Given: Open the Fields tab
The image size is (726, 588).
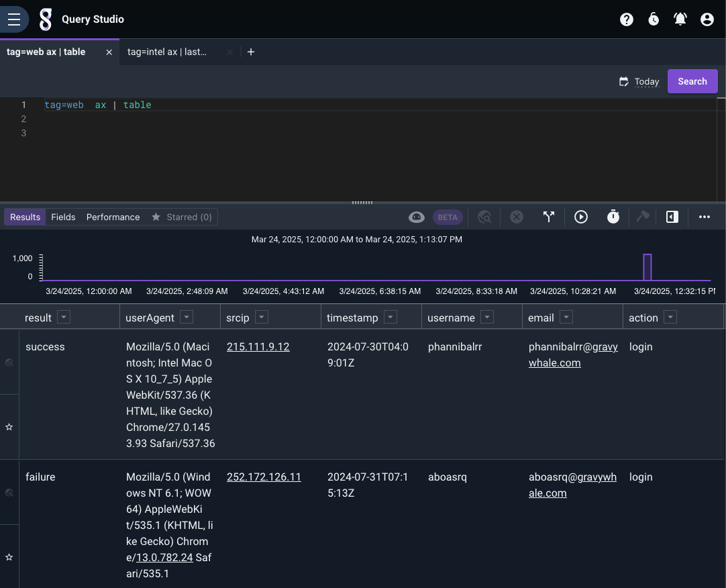Looking at the screenshot, I should (x=63, y=217).
